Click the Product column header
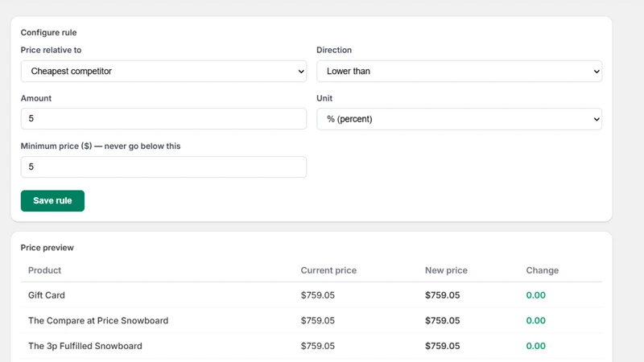The height and width of the screenshot is (362, 644). [44, 270]
